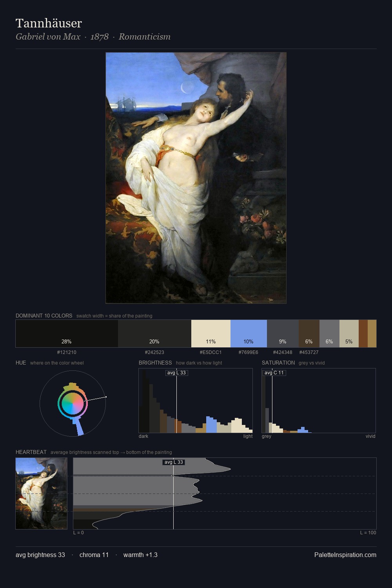
Task: Click the 'vivid' label under Saturation histogram
Action: coord(370,436)
